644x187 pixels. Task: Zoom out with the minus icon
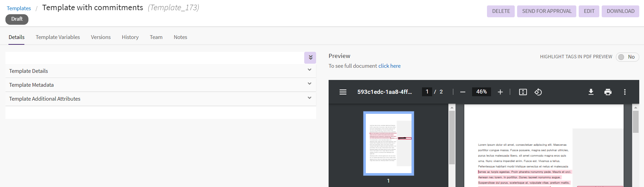point(463,92)
